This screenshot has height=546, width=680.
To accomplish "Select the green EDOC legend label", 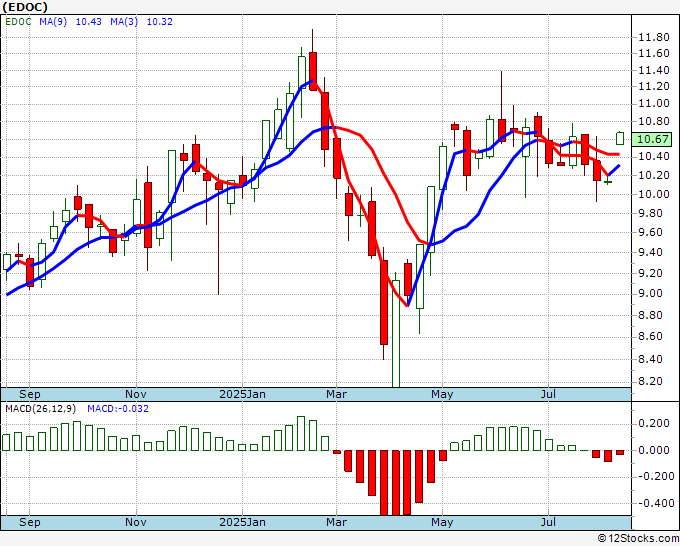I will [x=18, y=22].
